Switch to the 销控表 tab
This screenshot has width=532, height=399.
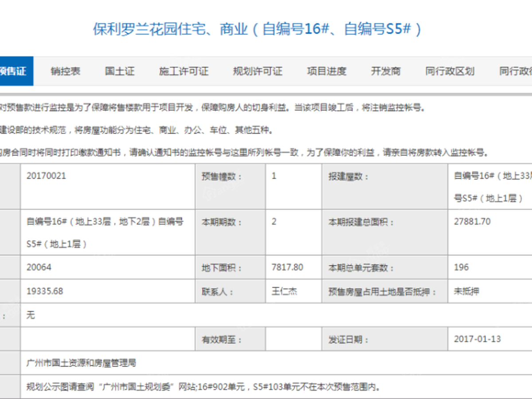(66, 71)
